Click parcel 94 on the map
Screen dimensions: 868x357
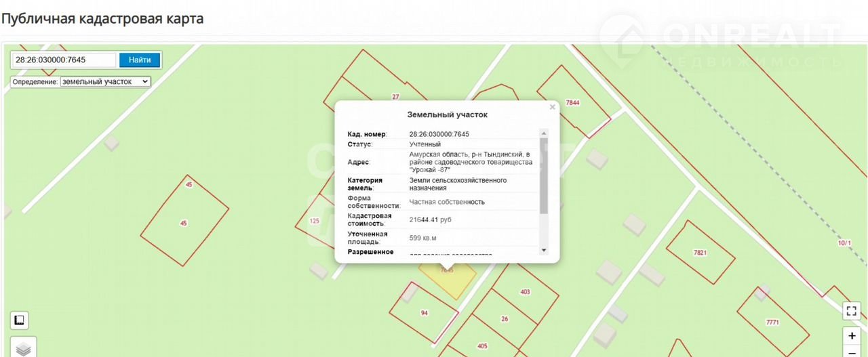tap(425, 312)
